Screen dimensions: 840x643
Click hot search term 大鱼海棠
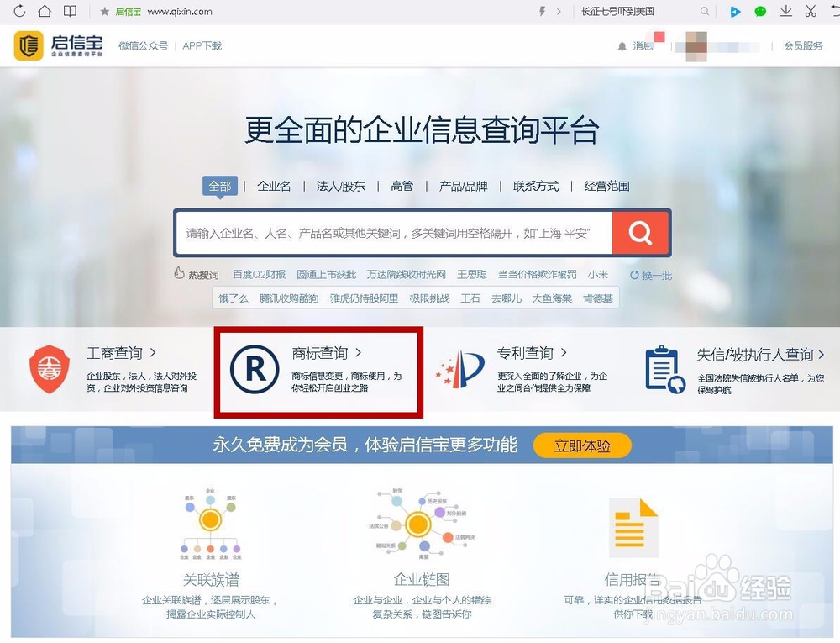552,298
